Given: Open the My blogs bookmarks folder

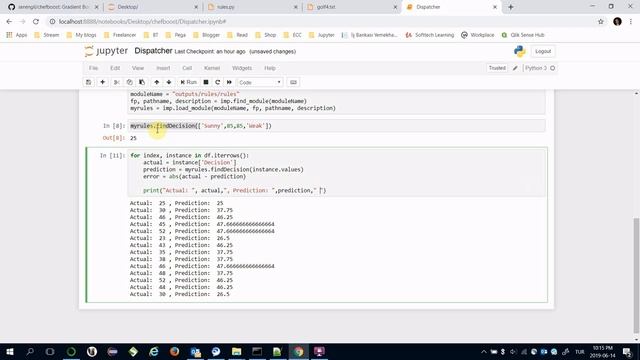Looking at the screenshot, I should click(81, 35).
